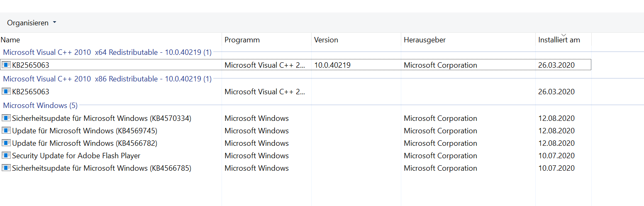Click the Version column header

(326, 40)
